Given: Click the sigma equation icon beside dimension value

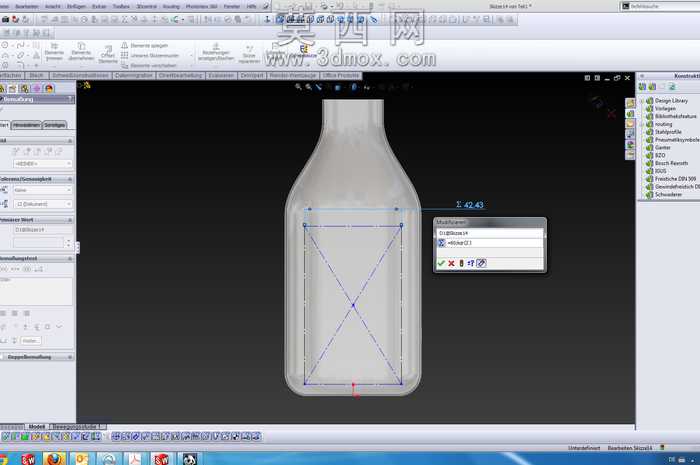Looking at the screenshot, I should [x=441, y=243].
